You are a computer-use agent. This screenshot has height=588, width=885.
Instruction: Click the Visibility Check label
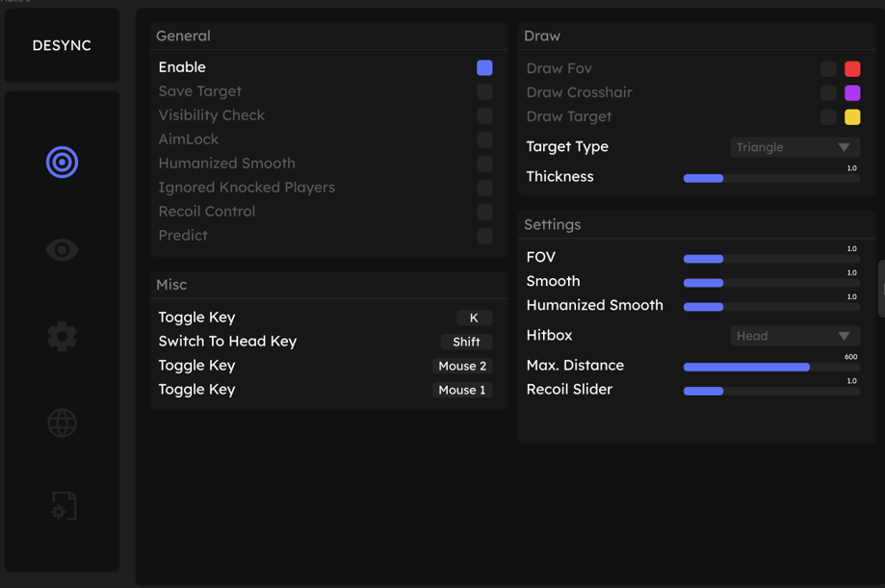212,115
